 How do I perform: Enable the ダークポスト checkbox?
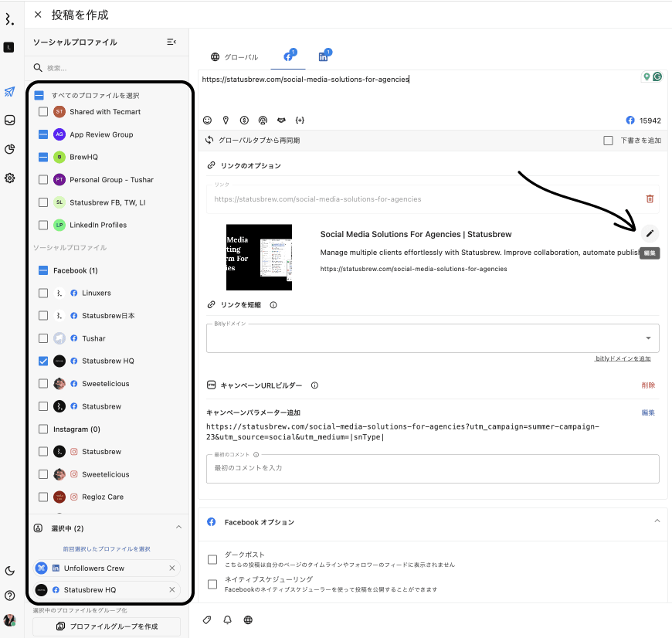pos(212,559)
